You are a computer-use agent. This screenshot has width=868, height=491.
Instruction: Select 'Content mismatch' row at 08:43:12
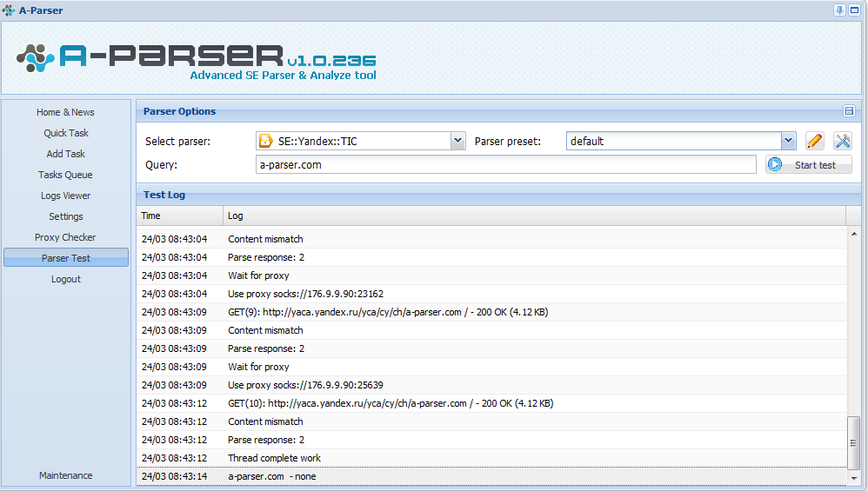(491, 421)
